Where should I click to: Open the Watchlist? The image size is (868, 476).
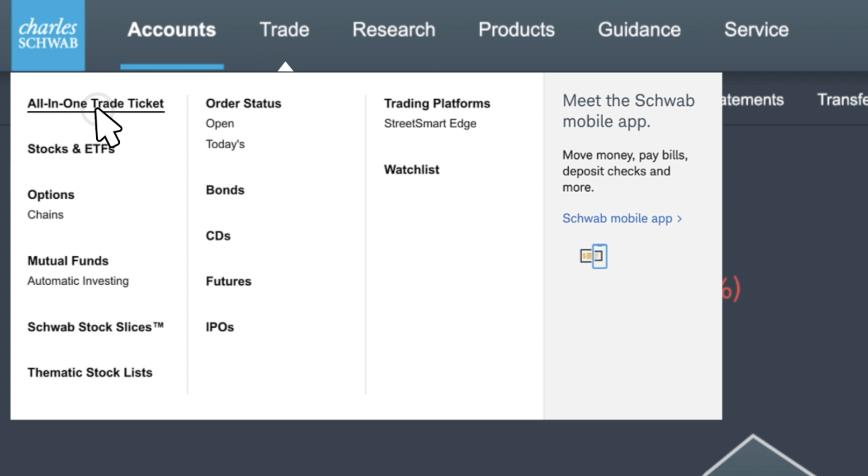pyautogui.click(x=411, y=170)
